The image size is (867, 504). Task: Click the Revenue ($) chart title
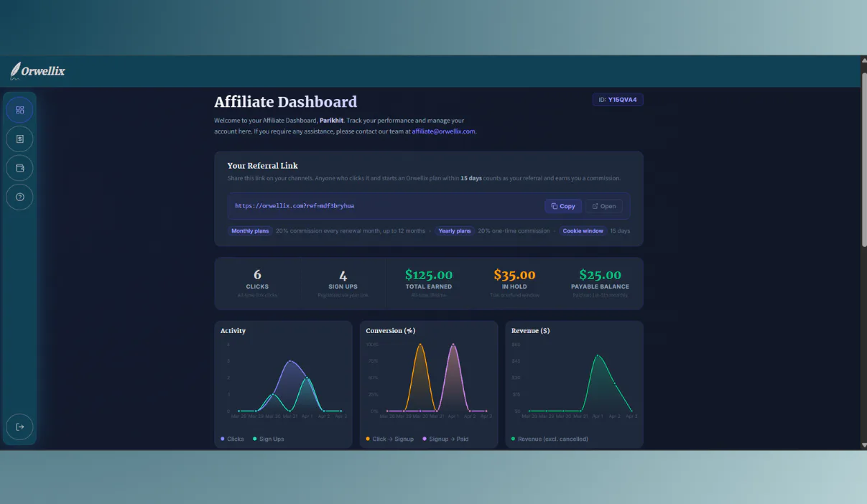[530, 331]
